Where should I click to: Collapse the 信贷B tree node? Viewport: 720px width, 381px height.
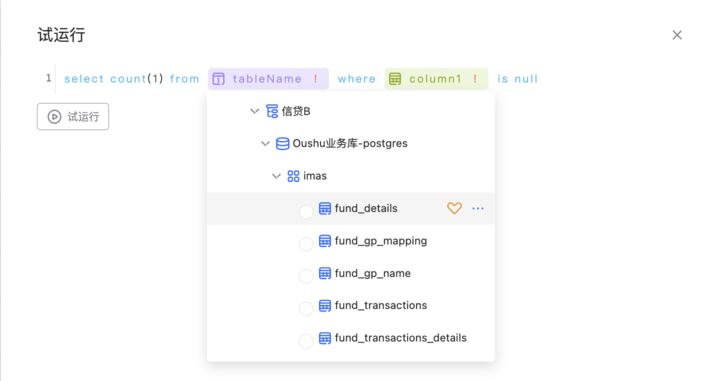tap(254, 111)
